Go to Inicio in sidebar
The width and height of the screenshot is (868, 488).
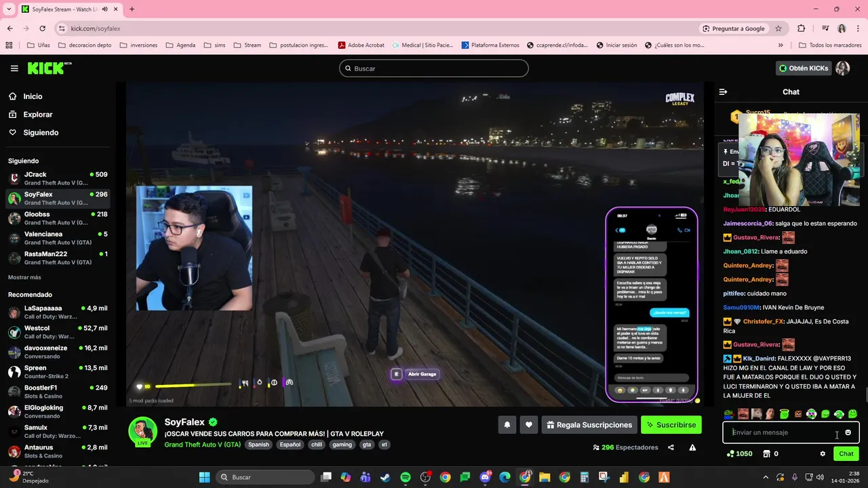pos(26,96)
